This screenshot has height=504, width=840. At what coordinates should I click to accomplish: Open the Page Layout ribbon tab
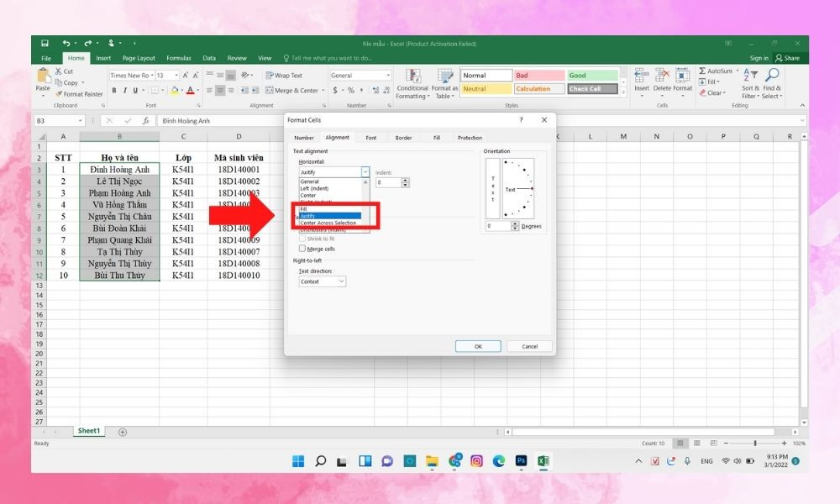139,58
